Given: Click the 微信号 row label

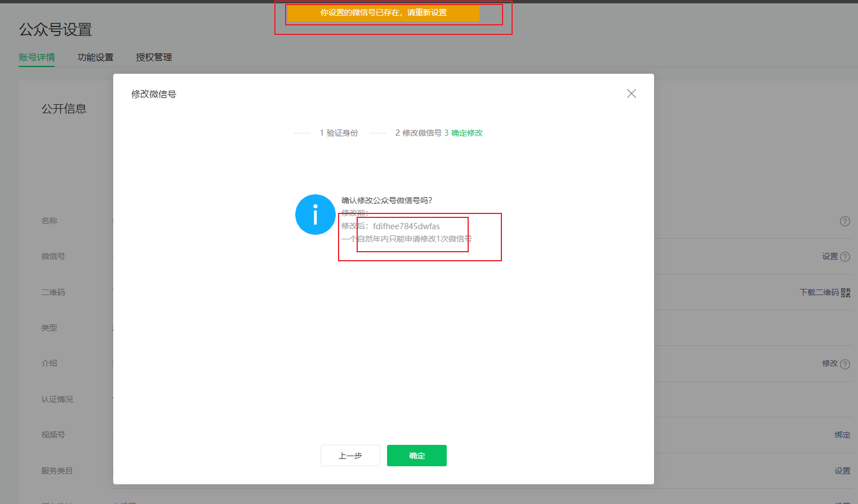Looking at the screenshot, I should point(53,256).
